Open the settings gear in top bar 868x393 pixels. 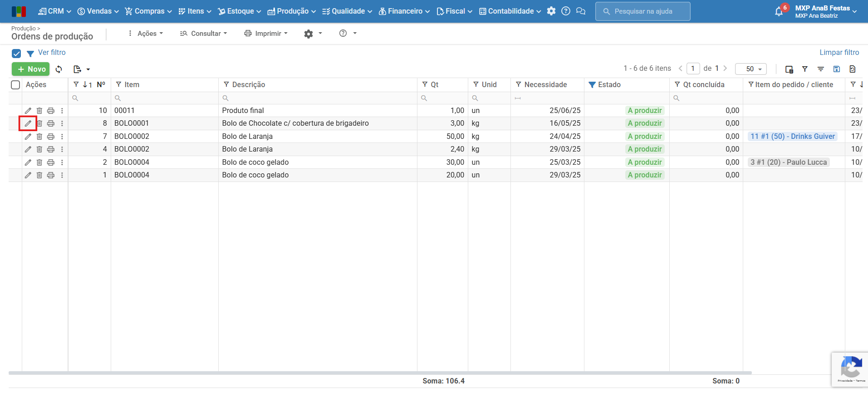[551, 11]
